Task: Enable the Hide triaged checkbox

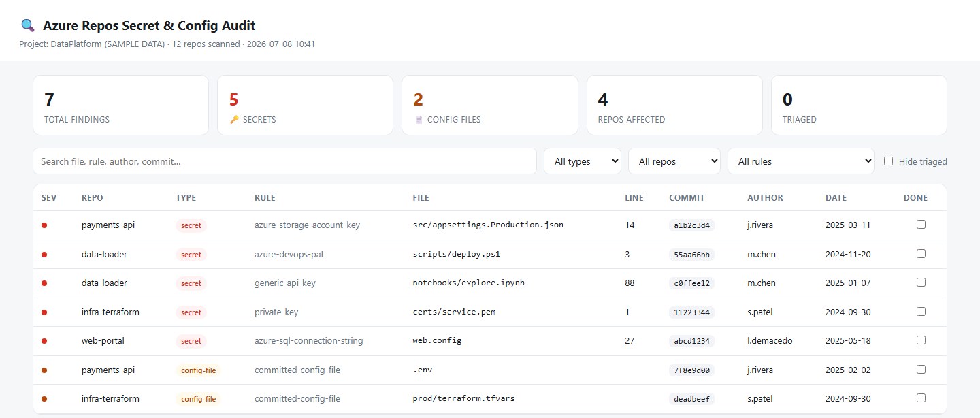Action: 888,161
